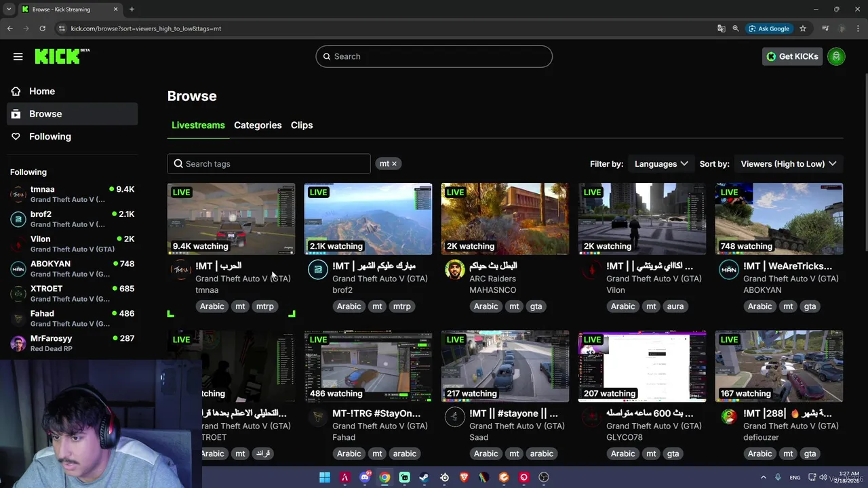Image resolution: width=868 pixels, height=488 pixels.
Task: Show hidden tray icons chevron
Action: [x=763, y=477]
